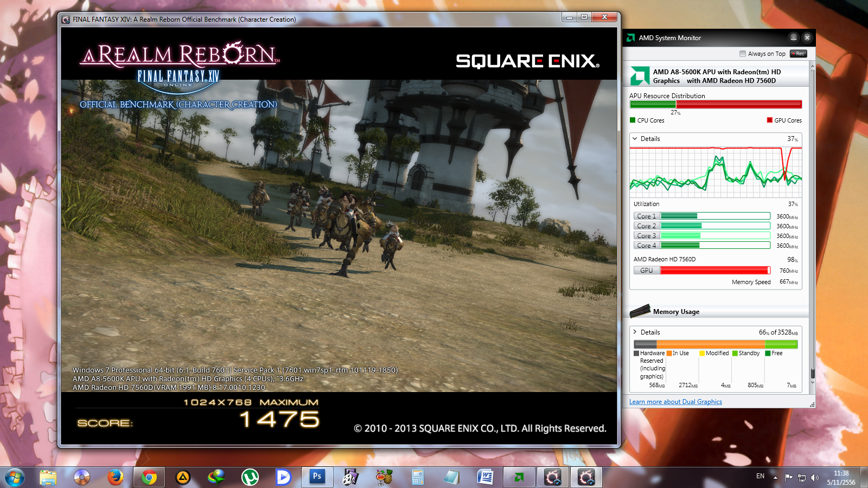
Task: Show hidden system tray icons
Action: coord(775,477)
